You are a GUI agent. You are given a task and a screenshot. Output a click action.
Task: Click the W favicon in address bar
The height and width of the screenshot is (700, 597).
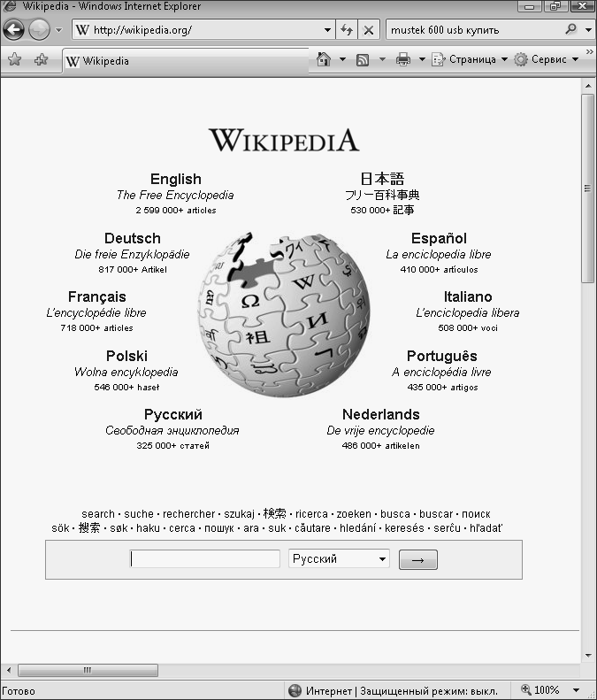pos(82,30)
